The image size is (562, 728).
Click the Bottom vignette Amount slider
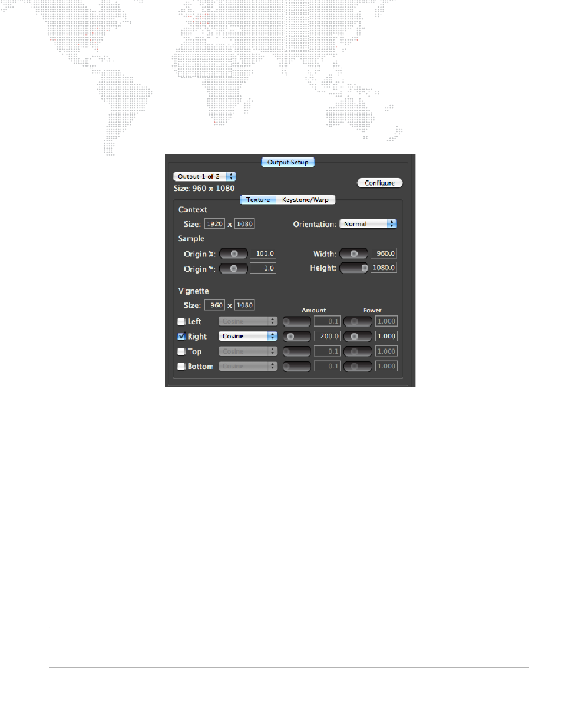tap(297, 366)
